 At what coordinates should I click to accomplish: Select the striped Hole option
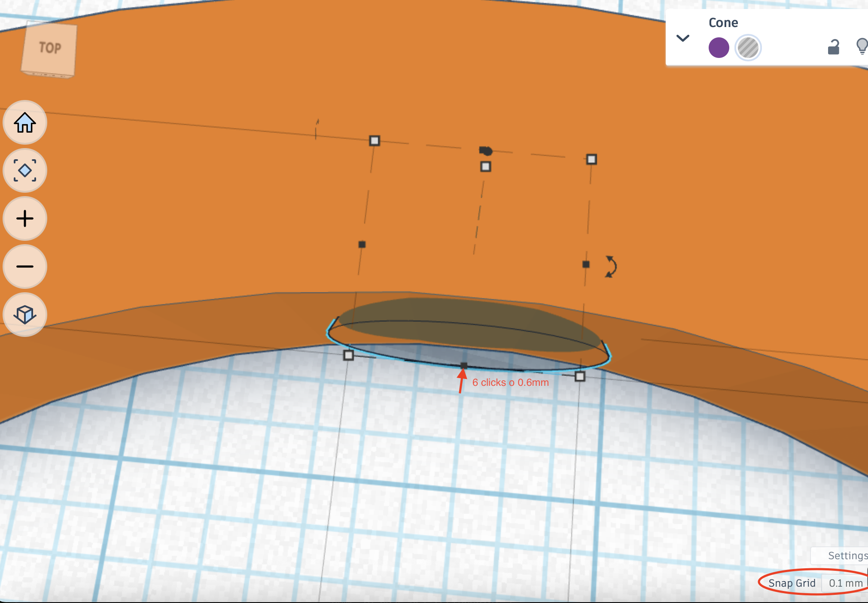(x=748, y=48)
